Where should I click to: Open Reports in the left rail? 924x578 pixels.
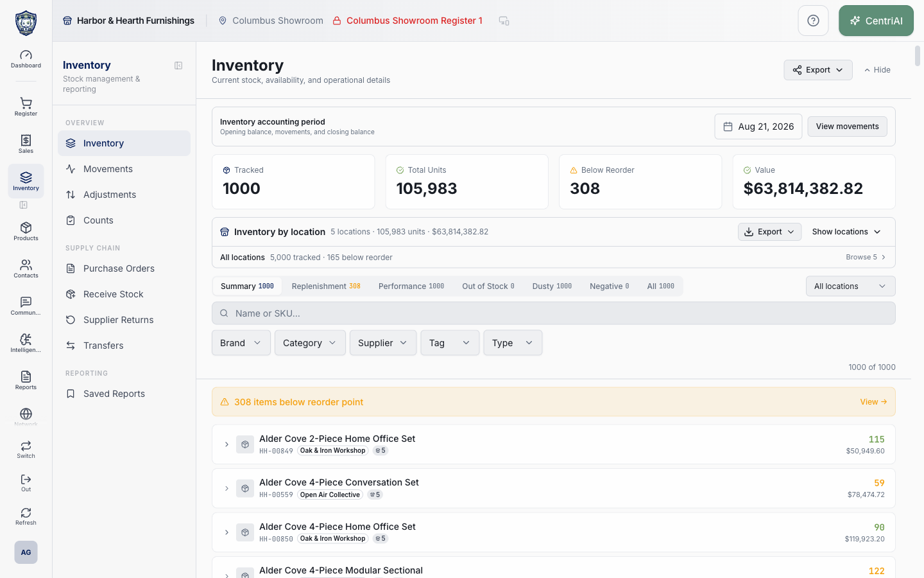[x=26, y=380]
